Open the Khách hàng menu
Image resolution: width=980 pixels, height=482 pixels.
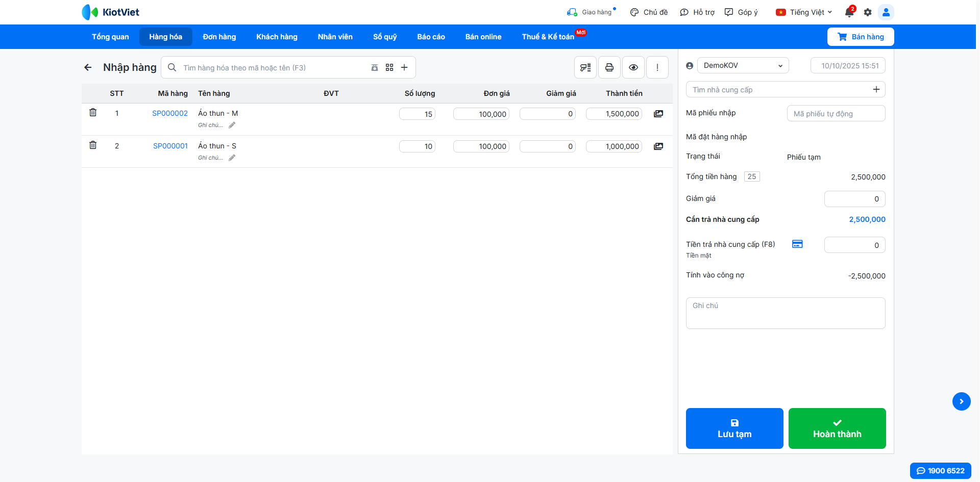coord(277,37)
